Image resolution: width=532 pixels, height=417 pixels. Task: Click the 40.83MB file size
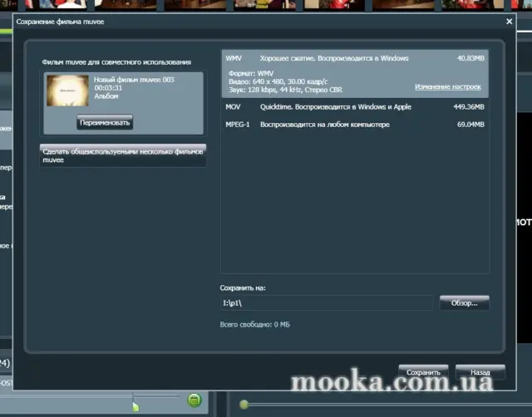click(x=470, y=58)
